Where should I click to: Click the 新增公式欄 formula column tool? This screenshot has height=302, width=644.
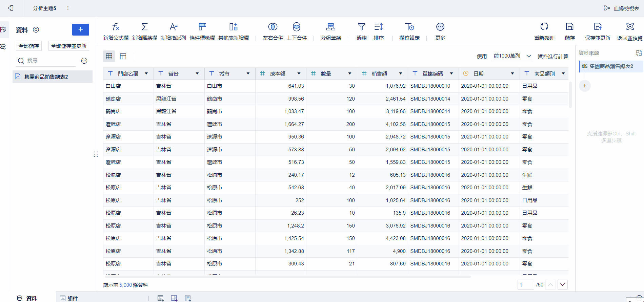pos(116,31)
